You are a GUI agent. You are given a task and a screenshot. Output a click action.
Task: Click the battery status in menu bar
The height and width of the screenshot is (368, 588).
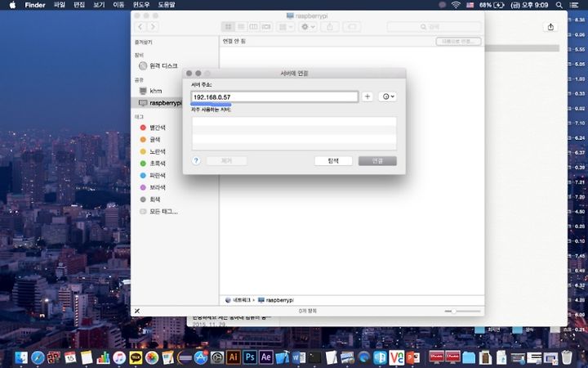(492, 5)
